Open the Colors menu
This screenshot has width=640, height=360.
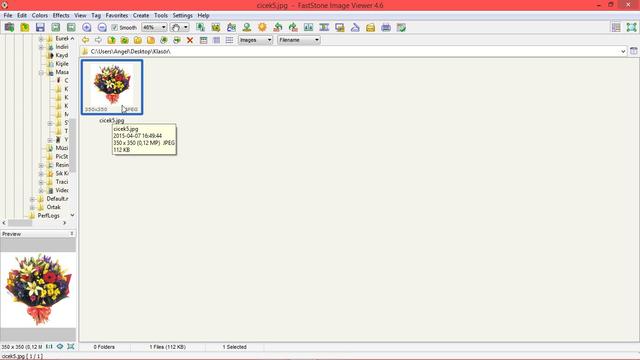(x=40, y=15)
